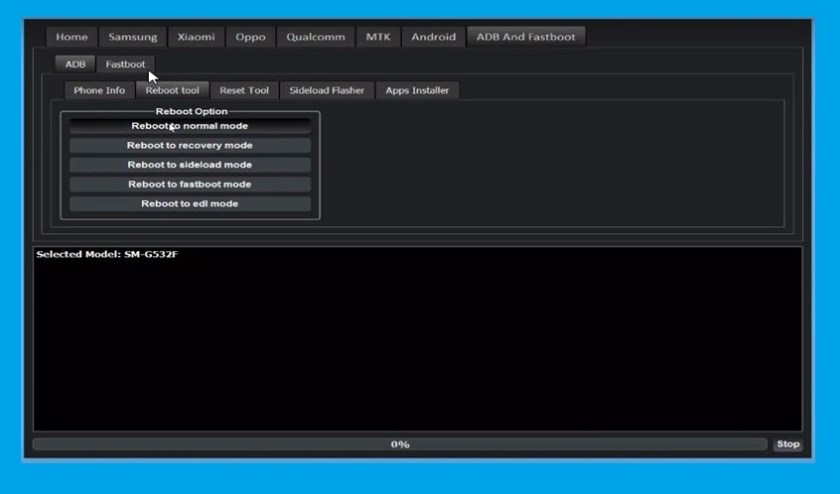840x494 pixels.
Task: Open the Android tab
Action: [x=433, y=37]
